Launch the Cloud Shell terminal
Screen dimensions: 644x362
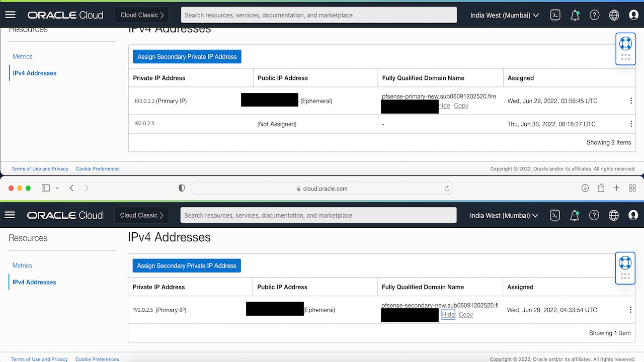554,215
